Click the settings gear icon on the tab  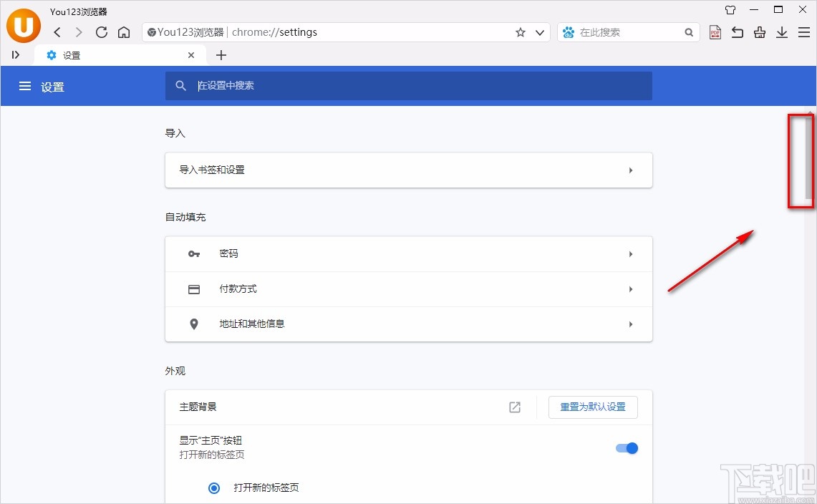[50, 55]
